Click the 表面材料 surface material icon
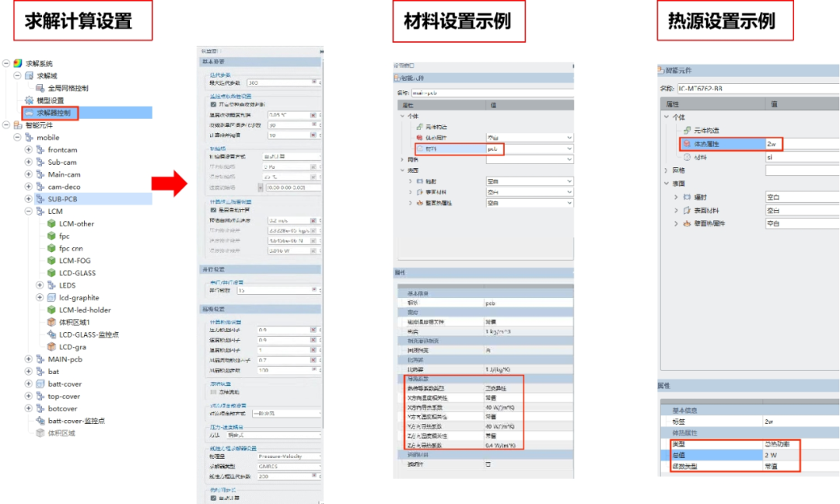The image size is (840, 504). [x=420, y=191]
